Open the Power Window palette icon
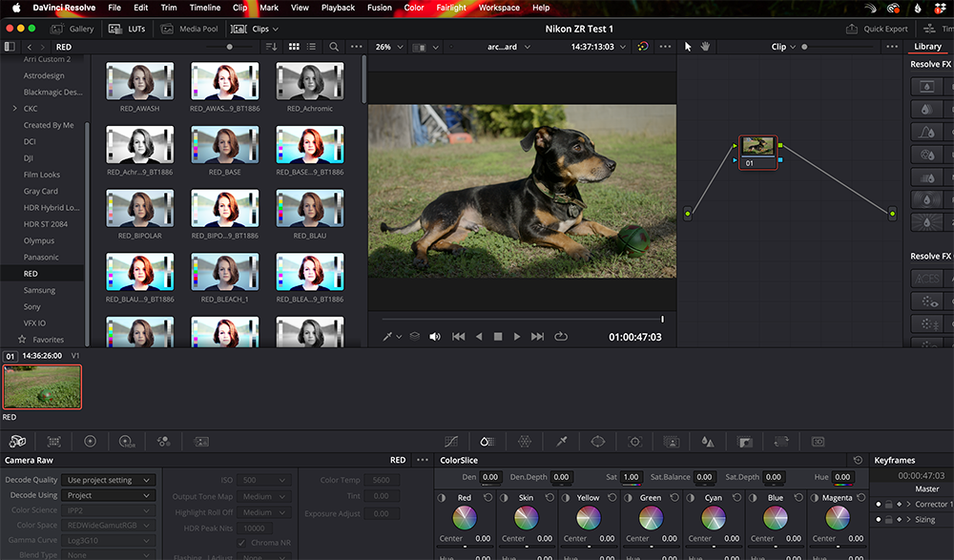The width and height of the screenshot is (954, 560). (598, 442)
